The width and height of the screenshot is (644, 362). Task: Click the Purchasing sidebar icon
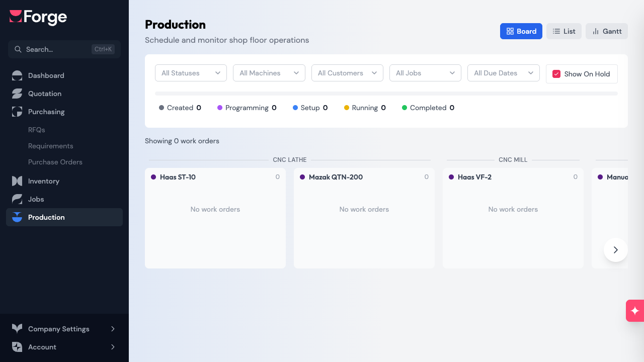(x=17, y=112)
